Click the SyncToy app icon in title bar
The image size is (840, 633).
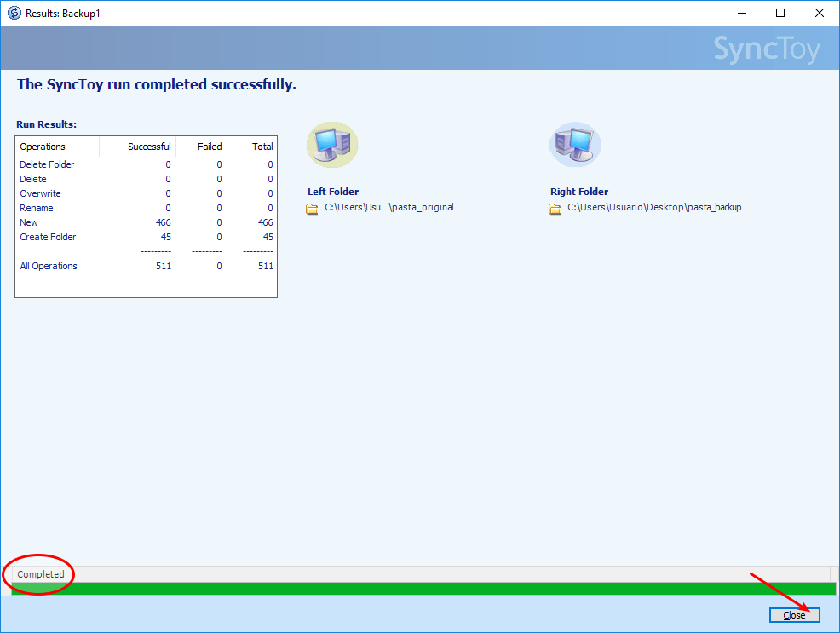coord(14,13)
